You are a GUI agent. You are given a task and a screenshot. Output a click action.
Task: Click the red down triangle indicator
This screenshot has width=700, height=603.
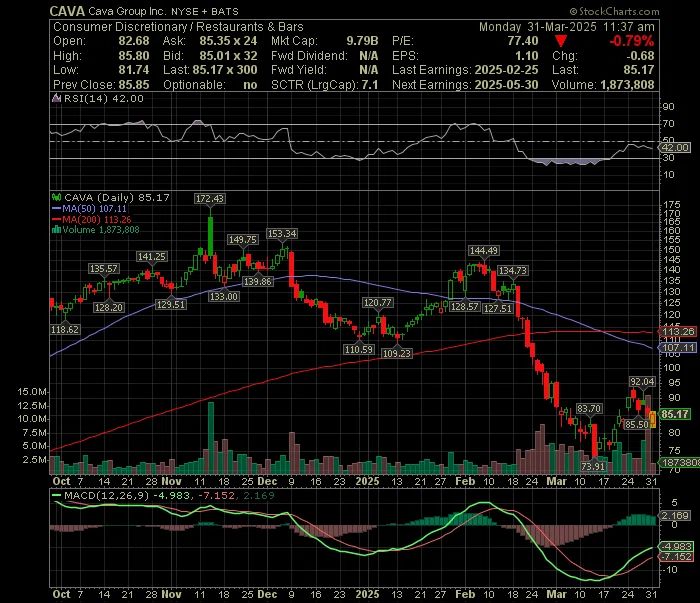click(x=561, y=42)
